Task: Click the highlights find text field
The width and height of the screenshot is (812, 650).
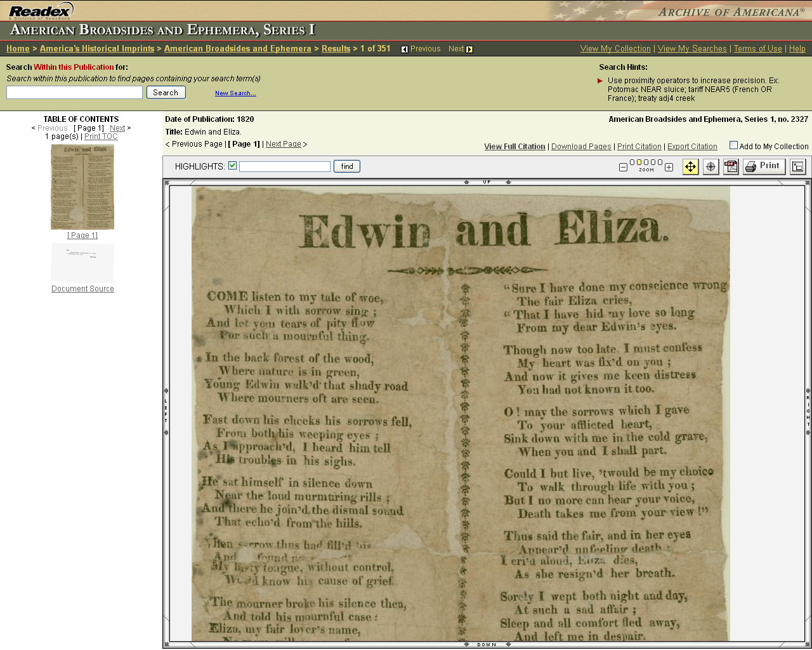Action: pyautogui.click(x=285, y=166)
